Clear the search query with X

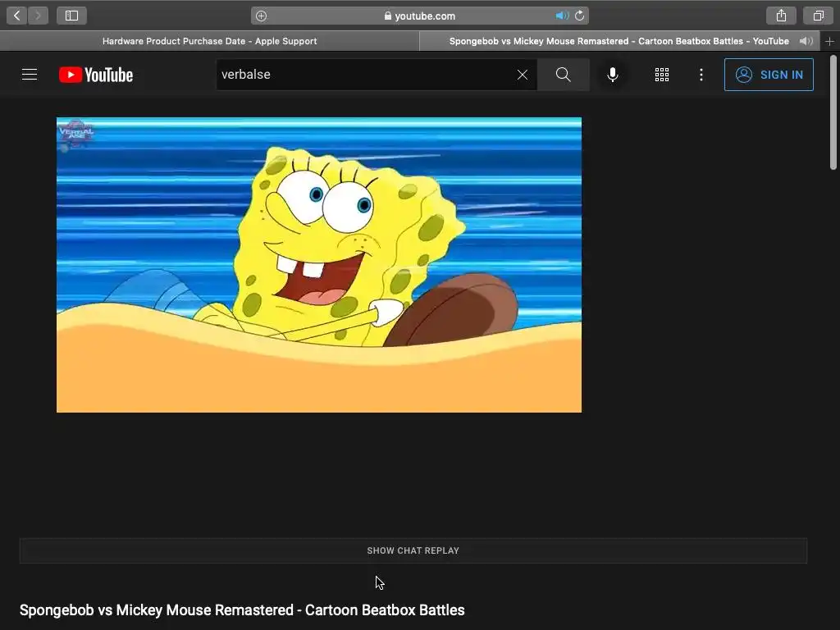[523, 75]
